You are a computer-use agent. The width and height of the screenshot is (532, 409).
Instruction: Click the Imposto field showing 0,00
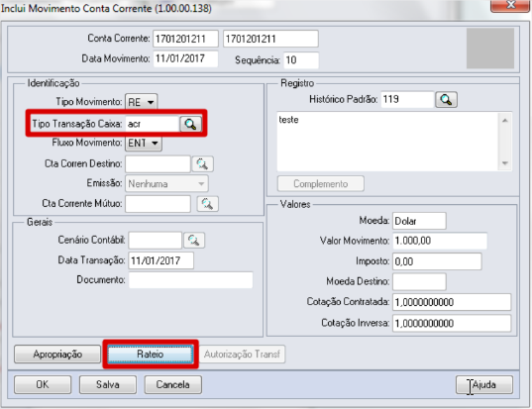pos(437,261)
